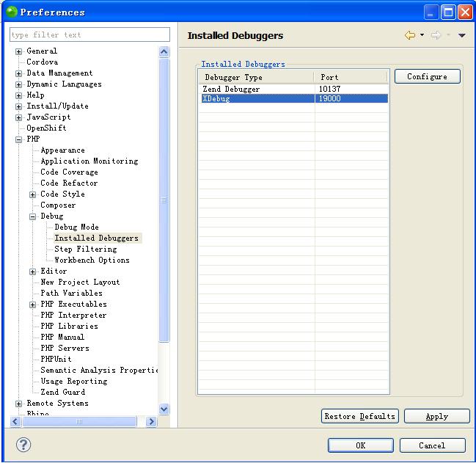Screen dimensions: 476x463
Task: Select Path Variables tree item
Action: (71, 293)
